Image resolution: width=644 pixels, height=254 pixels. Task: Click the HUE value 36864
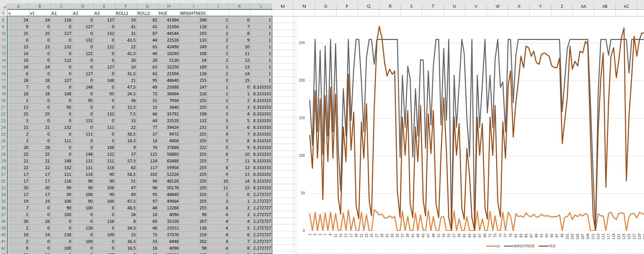pyautogui.click(x=169, y=94)
